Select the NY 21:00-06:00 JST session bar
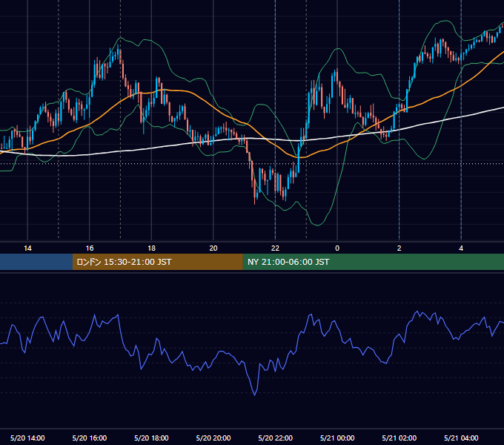 pos(373,262)
